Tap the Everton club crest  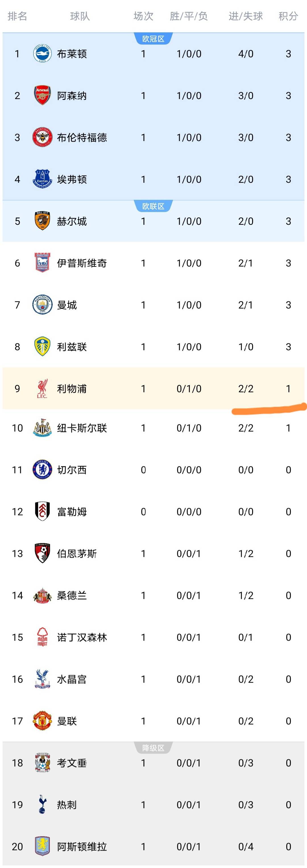[x=42, y=179]
